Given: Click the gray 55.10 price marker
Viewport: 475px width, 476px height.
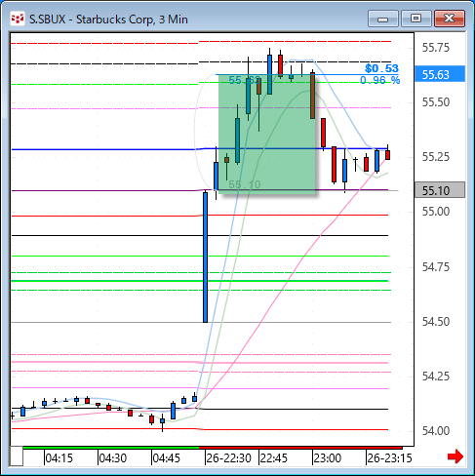Looking at the screenshot, I should (x=440, y=190).
